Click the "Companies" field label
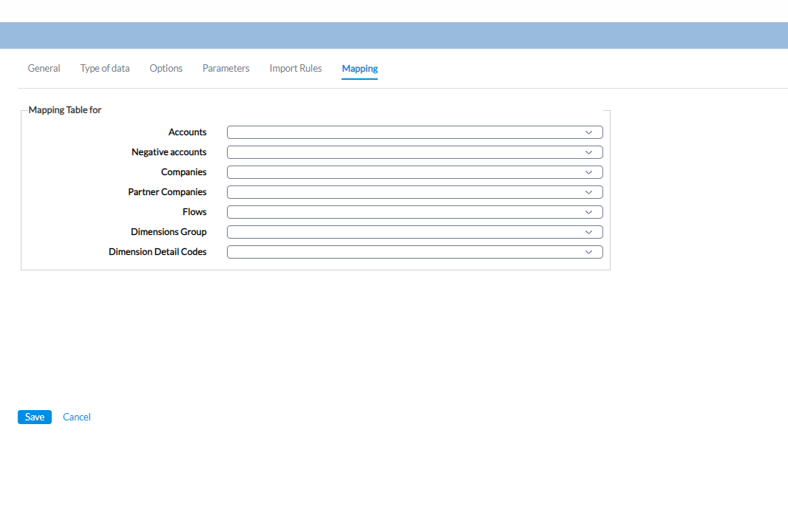 tap(184, 172)
